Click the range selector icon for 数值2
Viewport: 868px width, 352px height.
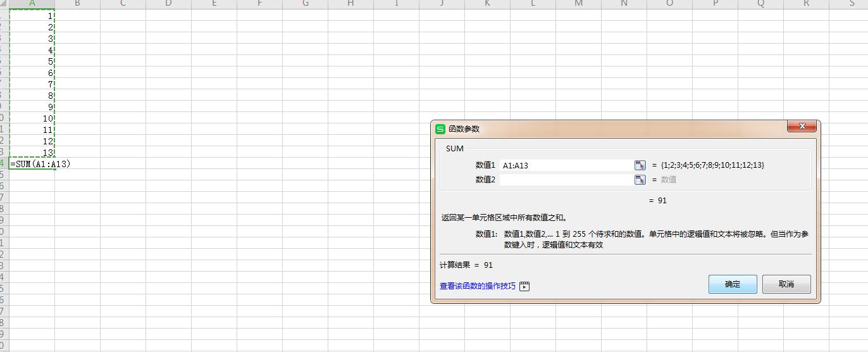pos(640,180)
